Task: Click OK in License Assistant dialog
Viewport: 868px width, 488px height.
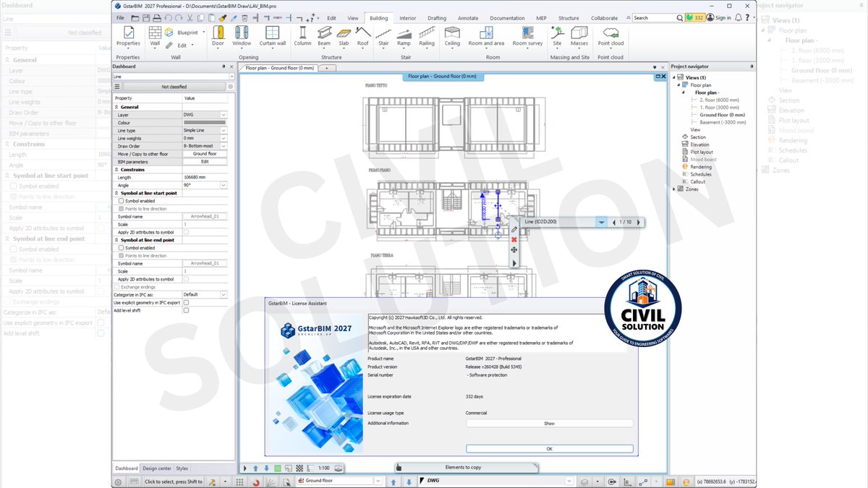Action: tap(550, 449)
